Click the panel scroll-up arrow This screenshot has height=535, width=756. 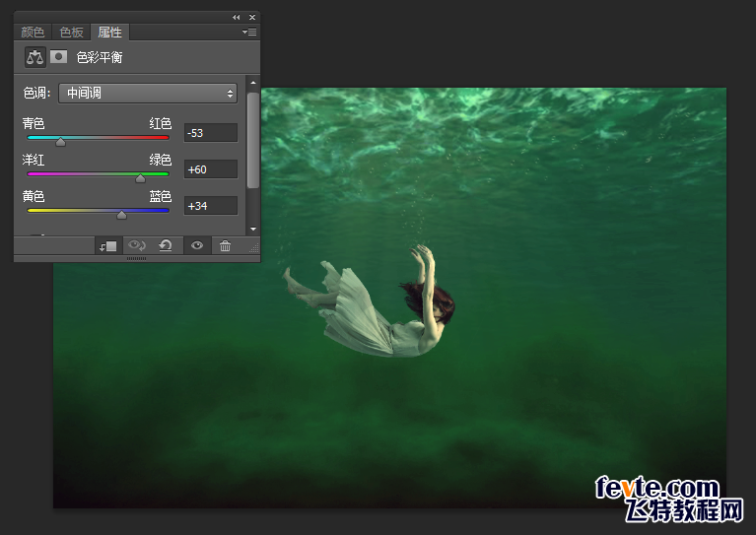[253, 83]
